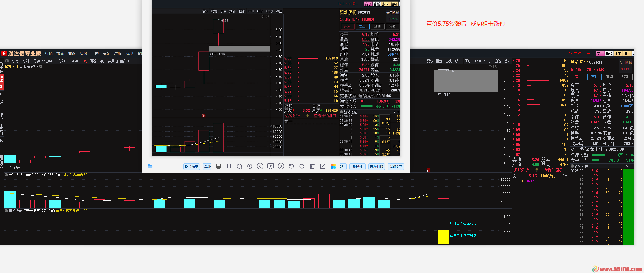Screen dimensions: 644x273
Task: Expand the 竞价绝杀 indicator dropdown arrow
Action: tap(6, 211)
